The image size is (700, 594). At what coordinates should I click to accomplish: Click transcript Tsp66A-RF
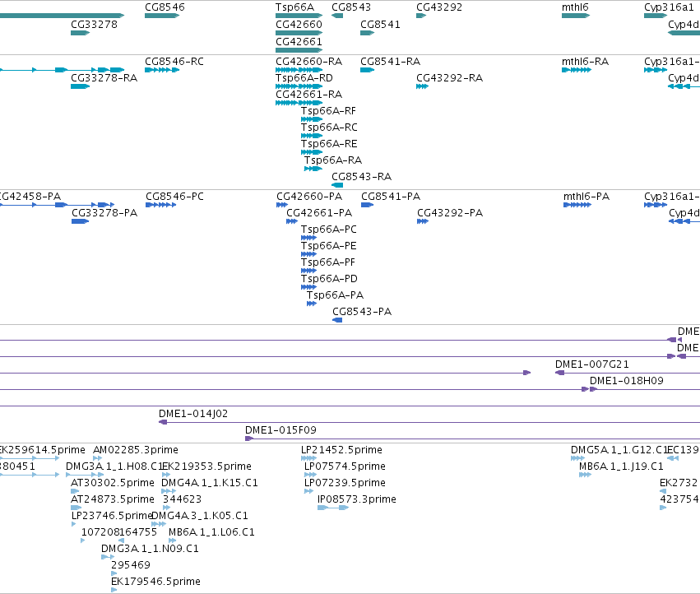pos(328,111)
